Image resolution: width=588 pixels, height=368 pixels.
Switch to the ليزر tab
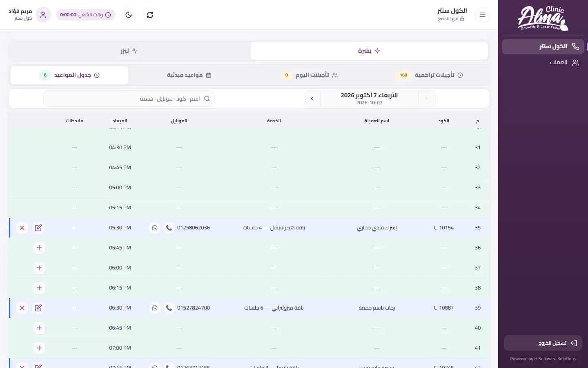[x=129, y=51]
